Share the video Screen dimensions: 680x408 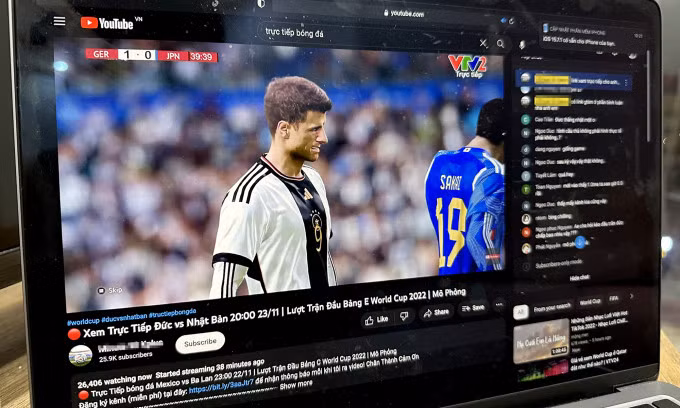(436, 312)
